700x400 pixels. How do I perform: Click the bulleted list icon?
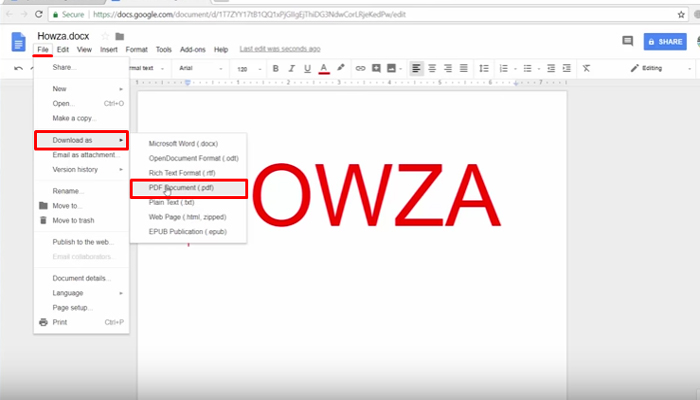[527, 68]
